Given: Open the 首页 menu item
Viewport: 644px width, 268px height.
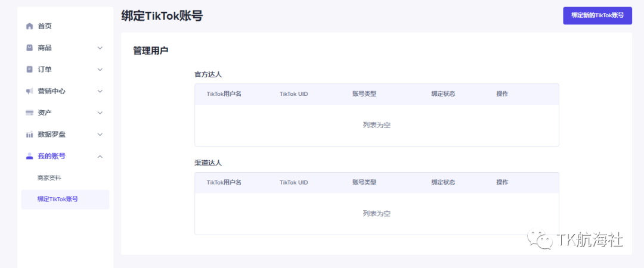Looking at the screenshot, I should click(x=45, y=26).
